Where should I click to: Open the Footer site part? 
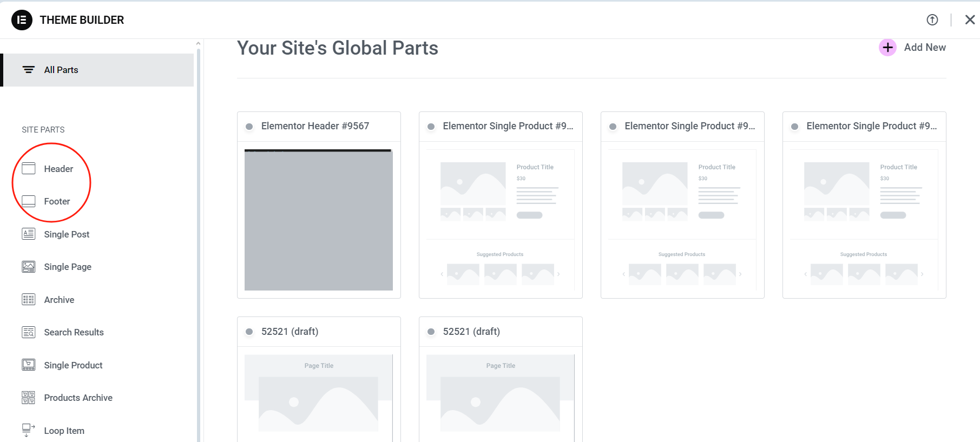click(x=57, y=201)
